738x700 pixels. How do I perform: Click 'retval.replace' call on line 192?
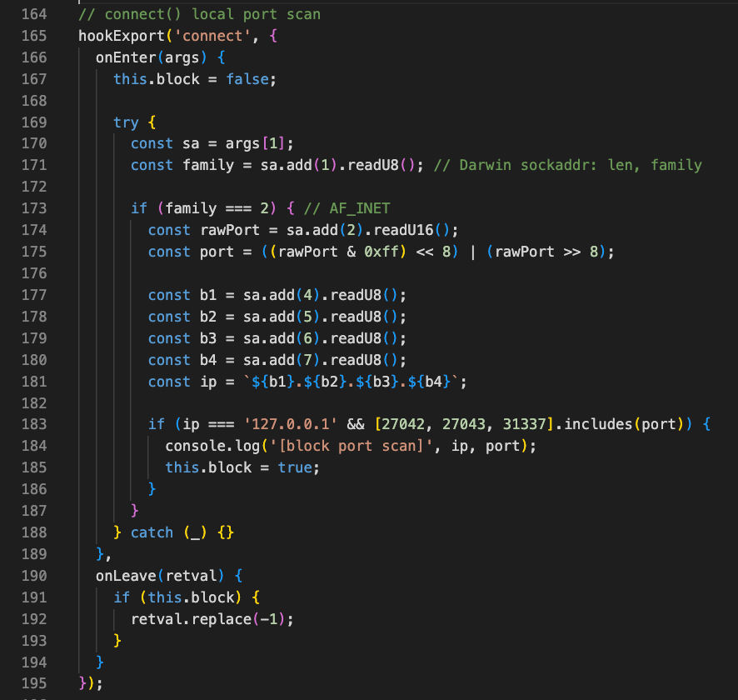[191, 618]
